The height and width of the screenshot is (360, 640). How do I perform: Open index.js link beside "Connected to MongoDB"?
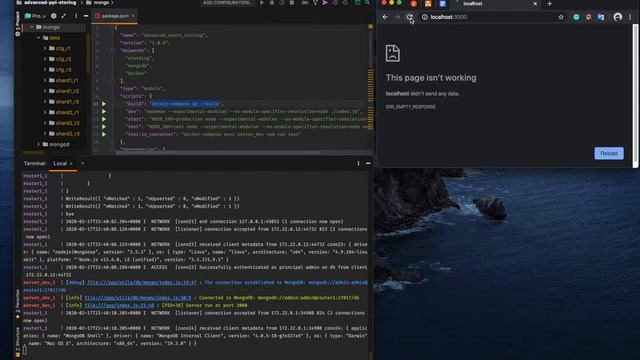click(138, 298)
